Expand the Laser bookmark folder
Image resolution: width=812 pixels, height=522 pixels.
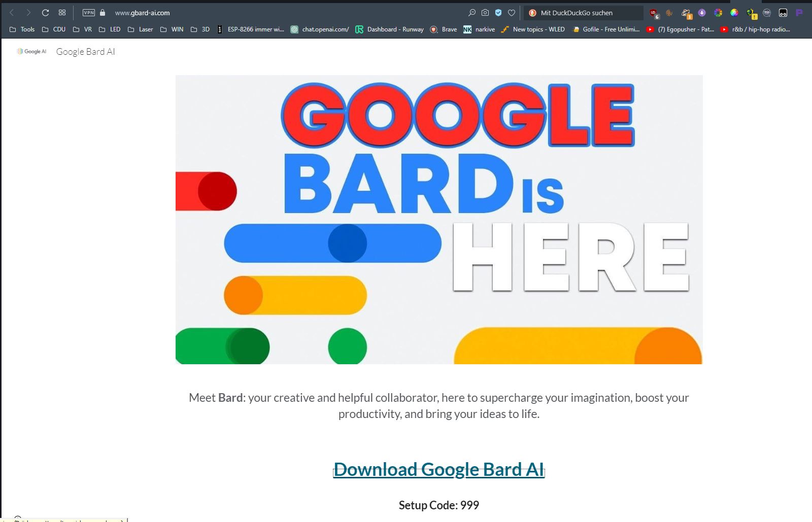[141, 29]
